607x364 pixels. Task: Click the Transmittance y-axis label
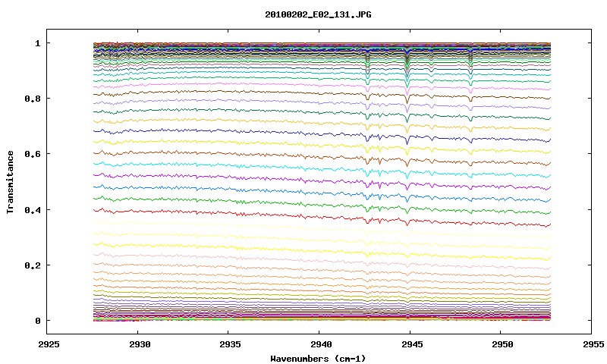point(10,182)
